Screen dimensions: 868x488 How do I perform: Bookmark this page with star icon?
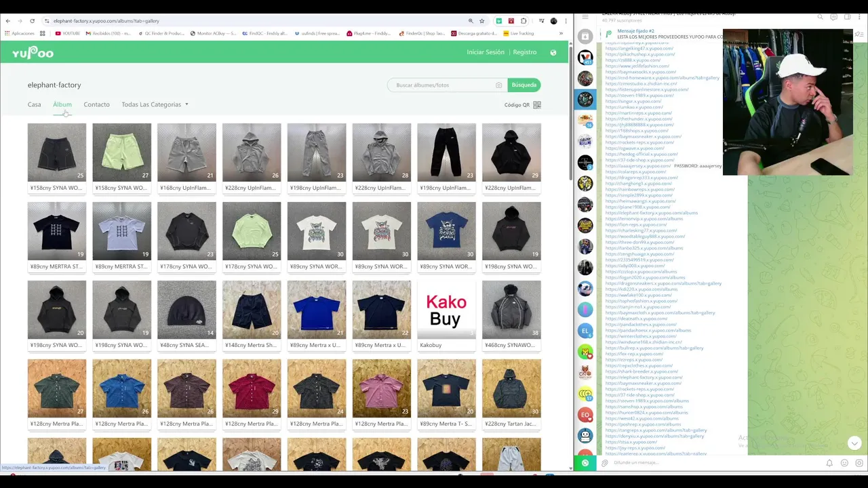point(482,21)
